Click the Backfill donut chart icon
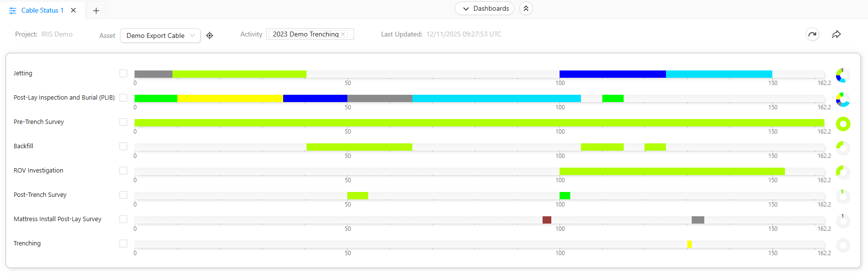 [x=843, y=148]
